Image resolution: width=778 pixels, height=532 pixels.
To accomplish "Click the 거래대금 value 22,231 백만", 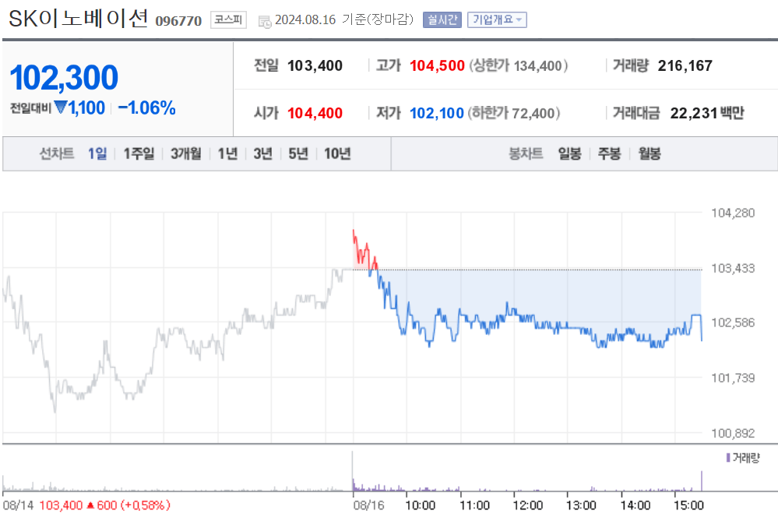I will pyautogui.click(x=707, y=113).
